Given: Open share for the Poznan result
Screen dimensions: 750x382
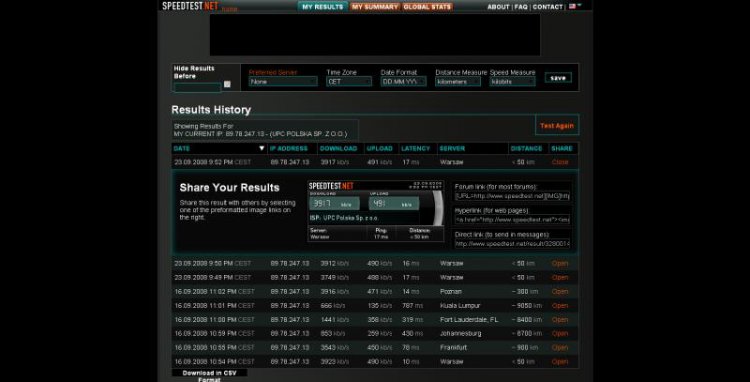Looking at the screenshot, I should tap(560, 292).
